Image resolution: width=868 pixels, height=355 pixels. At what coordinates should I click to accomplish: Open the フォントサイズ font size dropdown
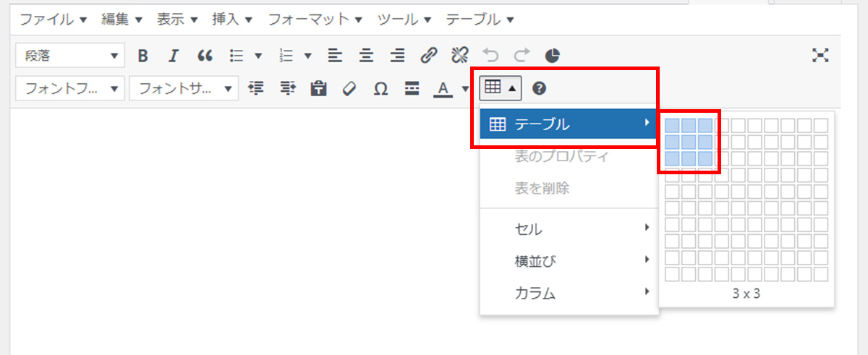point(184,88)
